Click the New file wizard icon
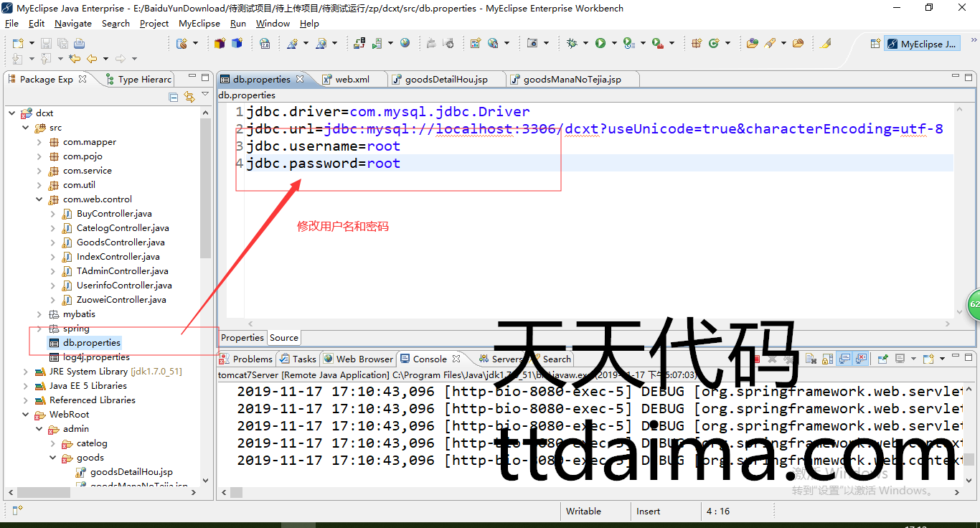The image size is (980, 528). [x=17, y=44]
